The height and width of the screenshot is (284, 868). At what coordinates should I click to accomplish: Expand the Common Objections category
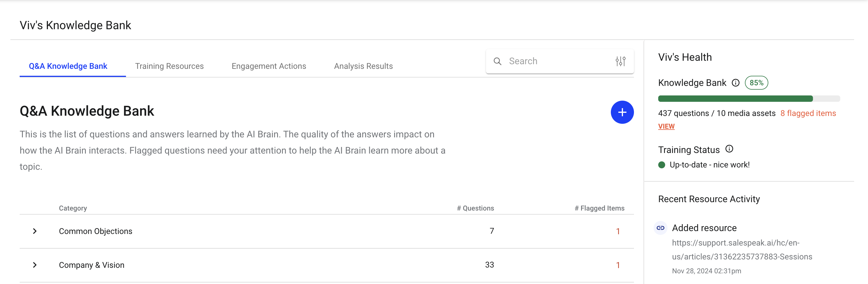click(35, 231)
